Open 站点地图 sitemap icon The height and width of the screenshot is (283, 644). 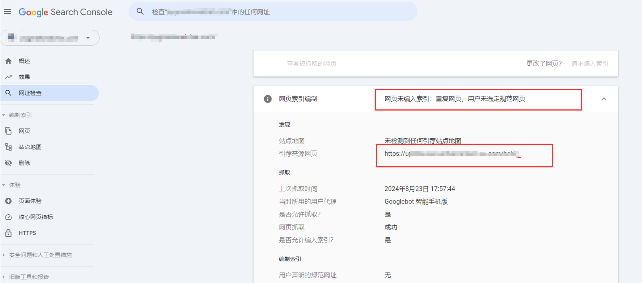[8, 147]
